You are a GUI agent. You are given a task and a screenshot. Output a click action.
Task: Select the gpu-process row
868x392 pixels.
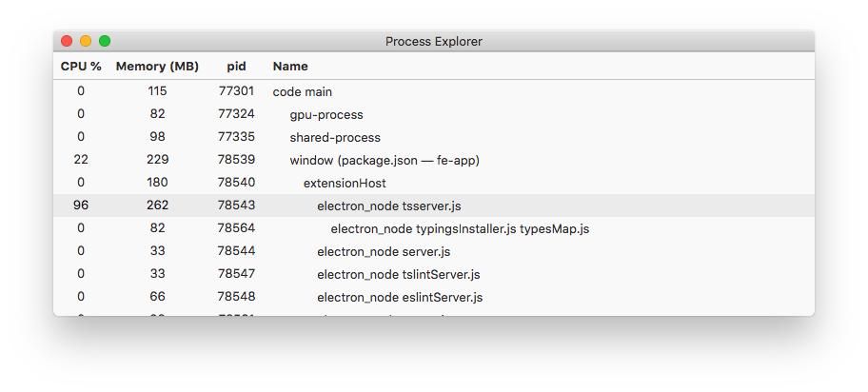pos(326,114)
